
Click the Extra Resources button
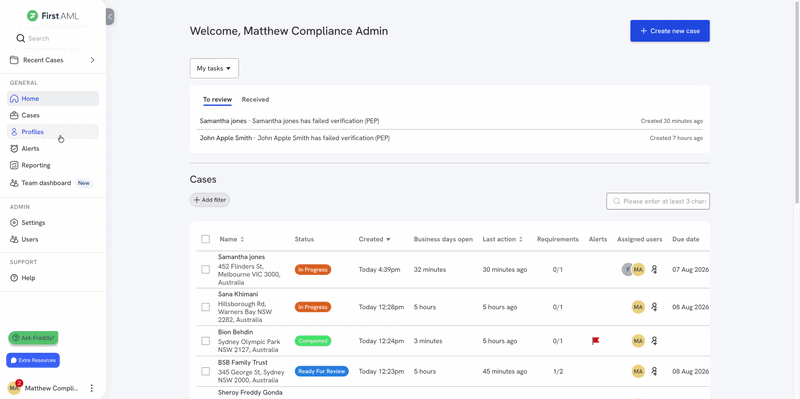33,360
